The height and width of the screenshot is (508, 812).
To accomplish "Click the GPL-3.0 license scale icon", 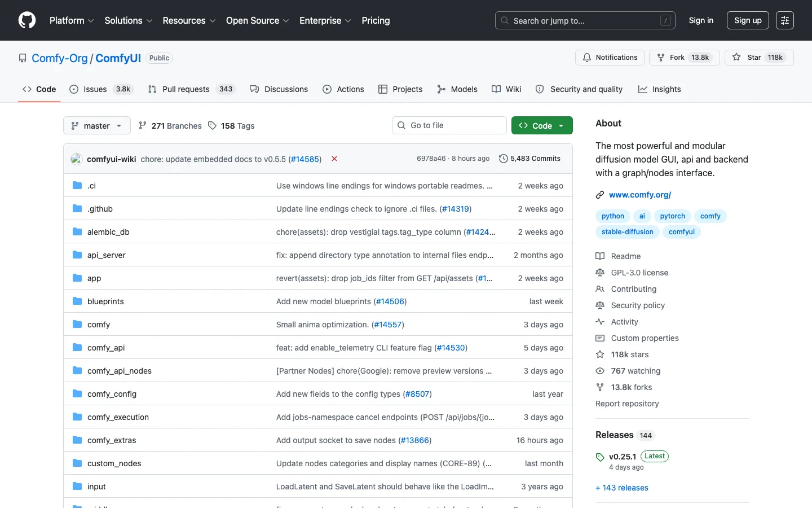I will click(x=600, y=273).
